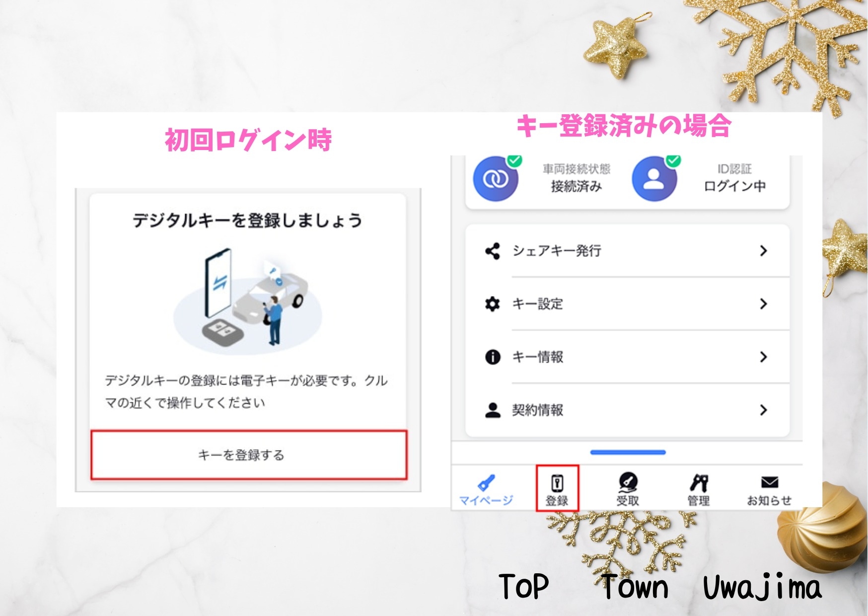Click the blue swipe handle bar
The width and height of the screenshot is (868, 616).
pos(628,452)
